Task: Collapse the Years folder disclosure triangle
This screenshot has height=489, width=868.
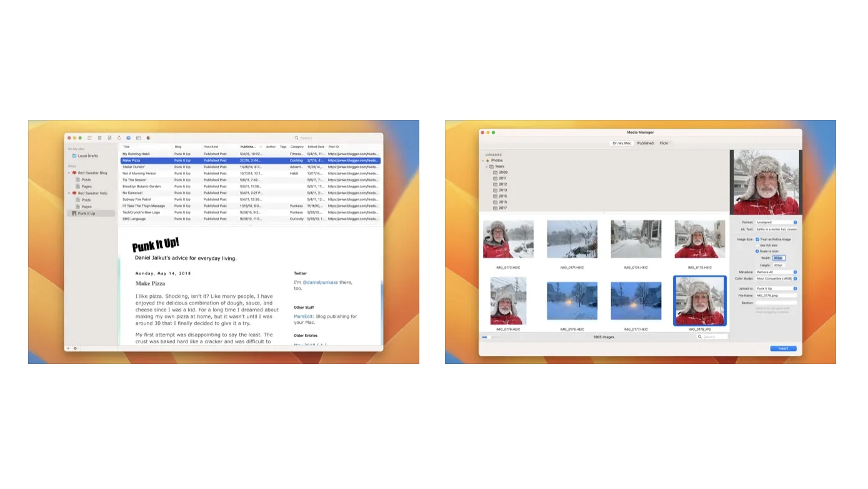Action: [487, 166]
